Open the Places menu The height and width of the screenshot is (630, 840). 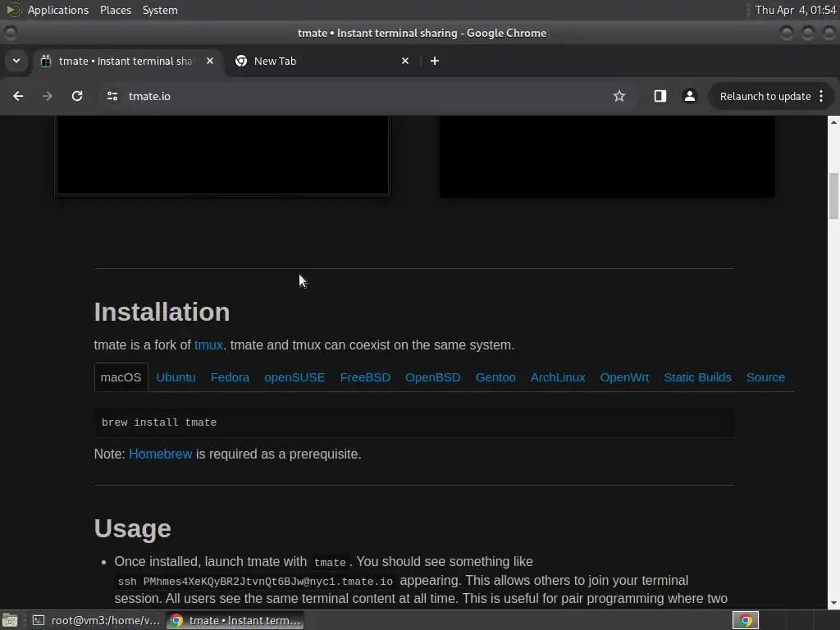[x=115, y=10]
